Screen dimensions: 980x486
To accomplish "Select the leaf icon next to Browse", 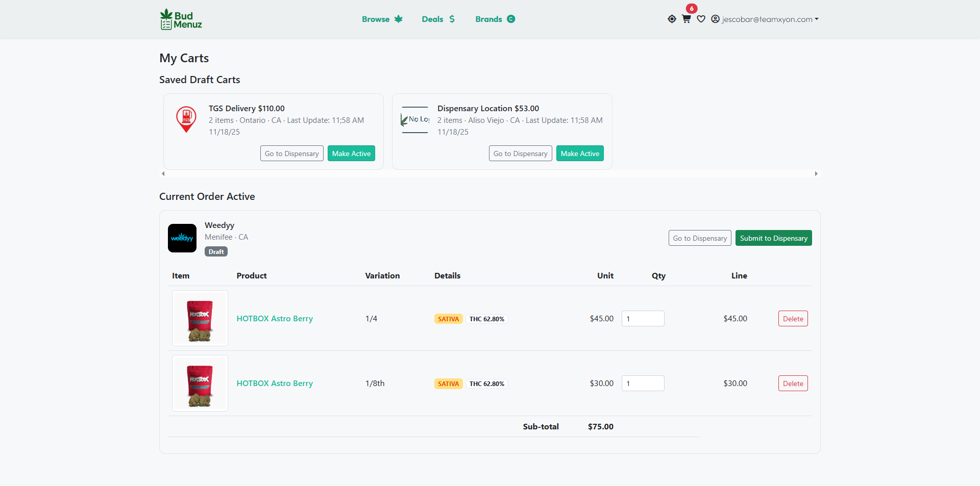I will click(399, 19).
